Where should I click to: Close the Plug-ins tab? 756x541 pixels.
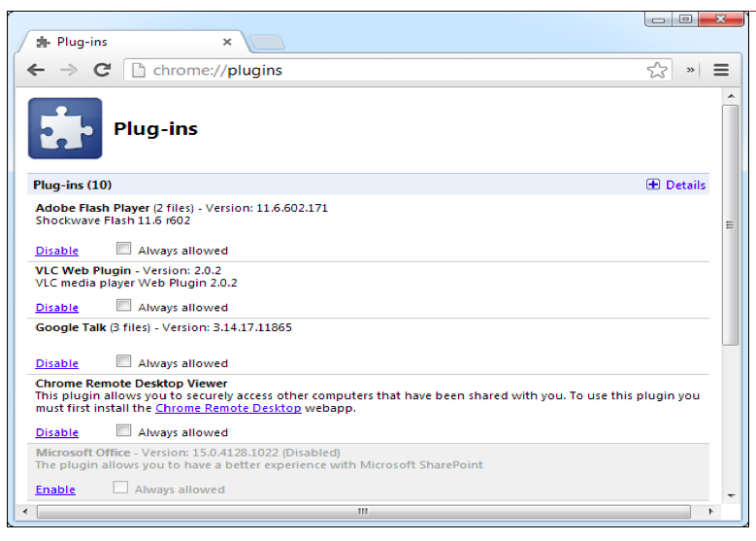click(x=227, y=43)
